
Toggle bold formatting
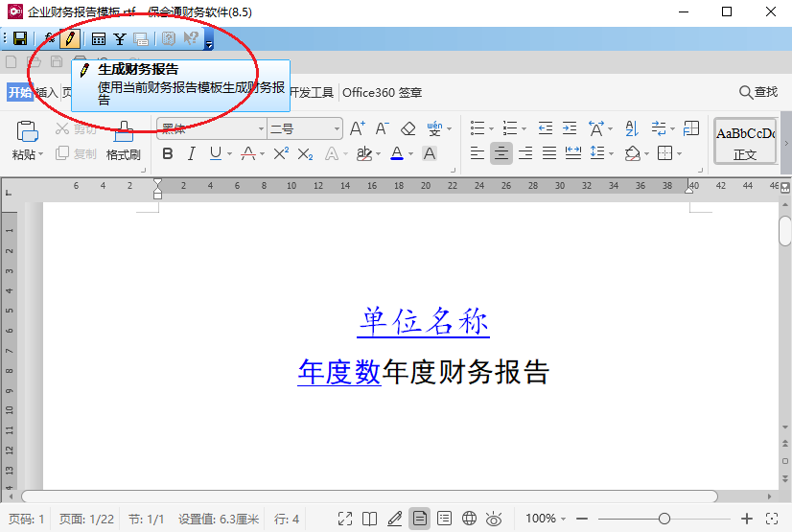[168, 153]
